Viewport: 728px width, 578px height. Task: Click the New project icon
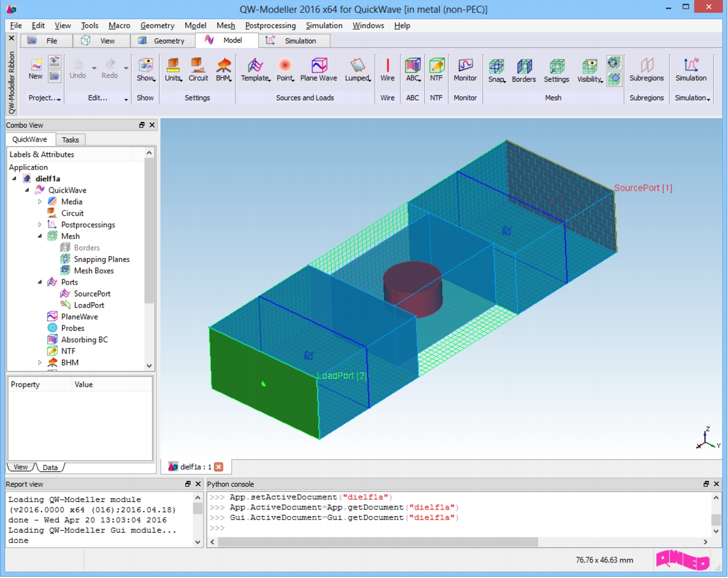tap(36, 69)
